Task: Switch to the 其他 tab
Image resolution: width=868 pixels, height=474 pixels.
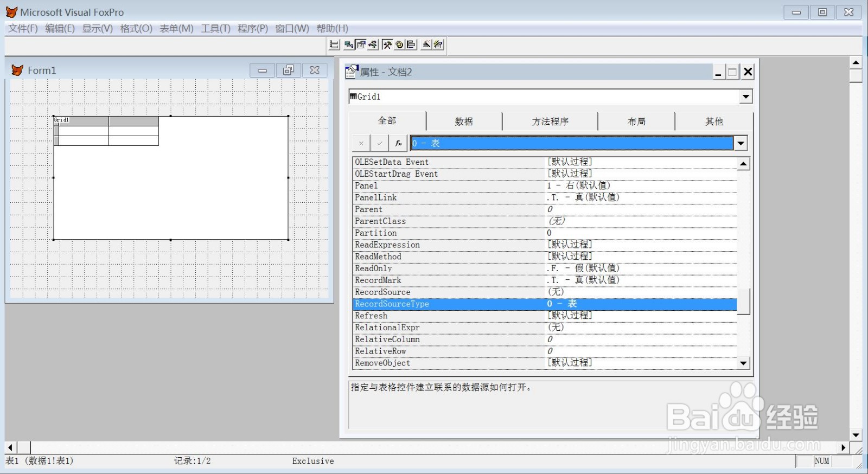Action: coord(714,121)
